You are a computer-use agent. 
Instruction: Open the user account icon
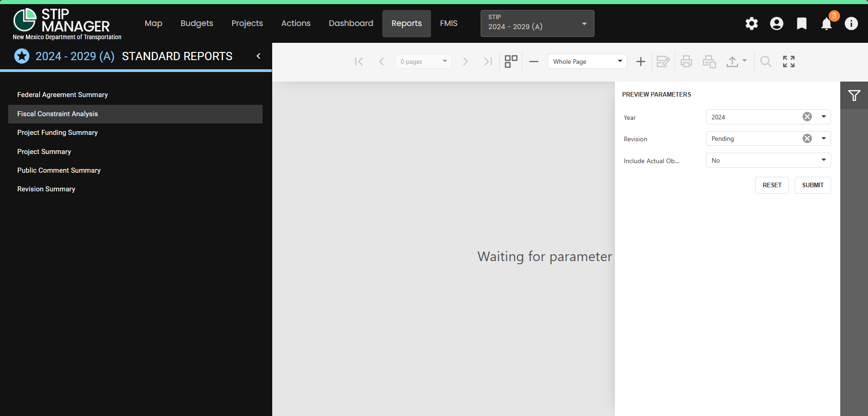777,24
